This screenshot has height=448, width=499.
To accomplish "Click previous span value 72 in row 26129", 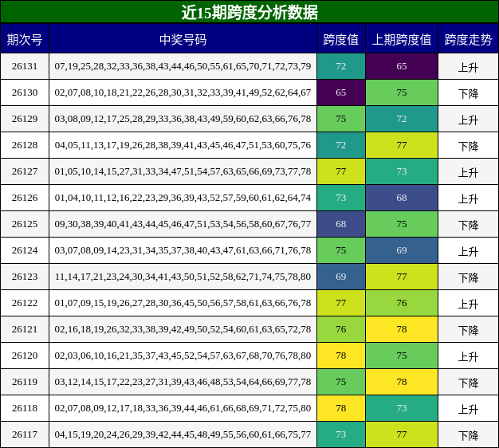I will [x=402, y=119].
